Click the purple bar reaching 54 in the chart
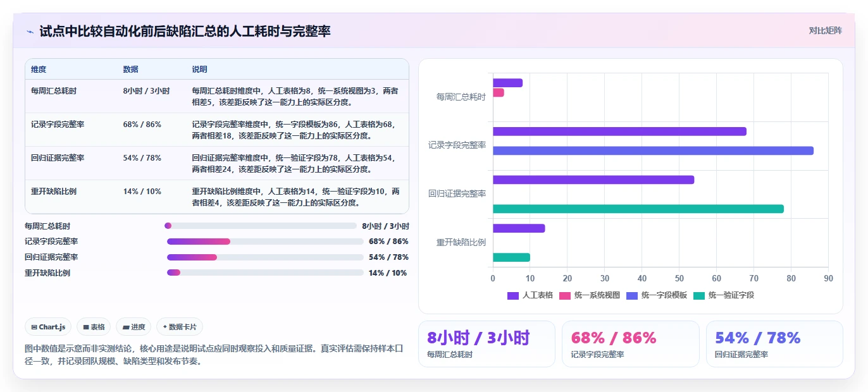This screenshot has width=868, height=392. pos(593,180)
